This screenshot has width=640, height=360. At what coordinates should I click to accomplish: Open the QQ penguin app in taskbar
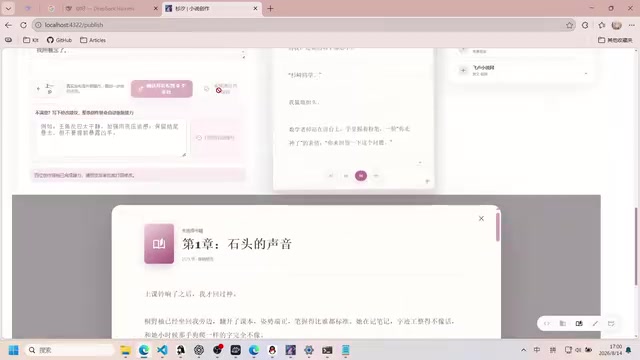coord(272,350)
